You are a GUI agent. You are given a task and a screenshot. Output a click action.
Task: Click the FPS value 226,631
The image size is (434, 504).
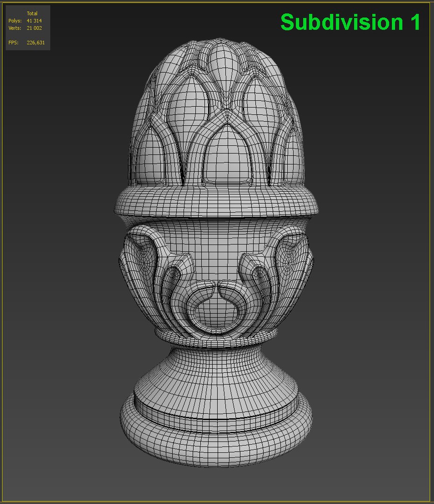(x=35, y=42)
